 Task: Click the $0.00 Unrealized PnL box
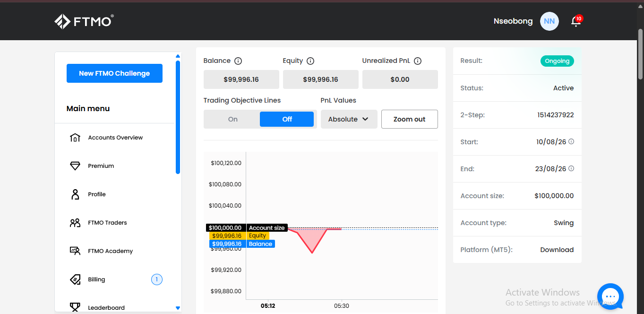pos(400,79)
